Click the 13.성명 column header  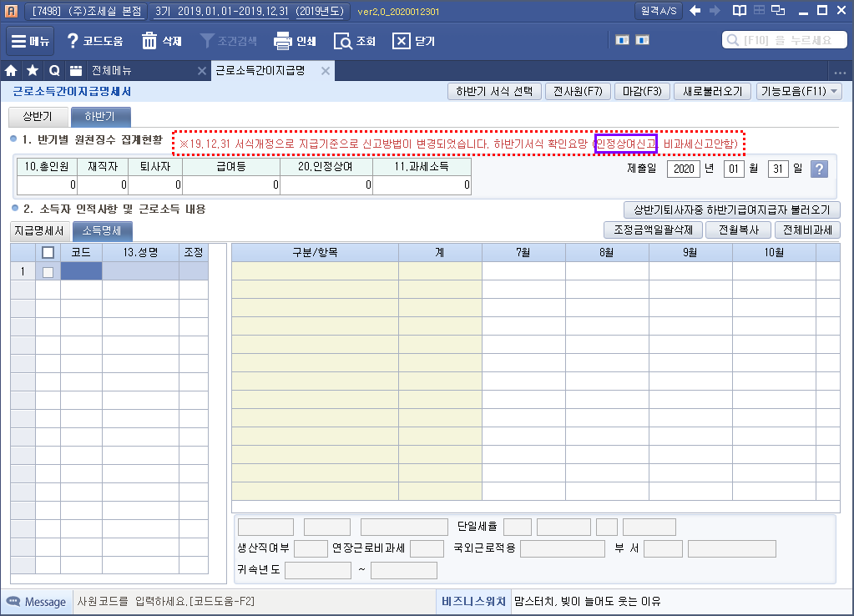pyautogui.click(x=140, y=252)
